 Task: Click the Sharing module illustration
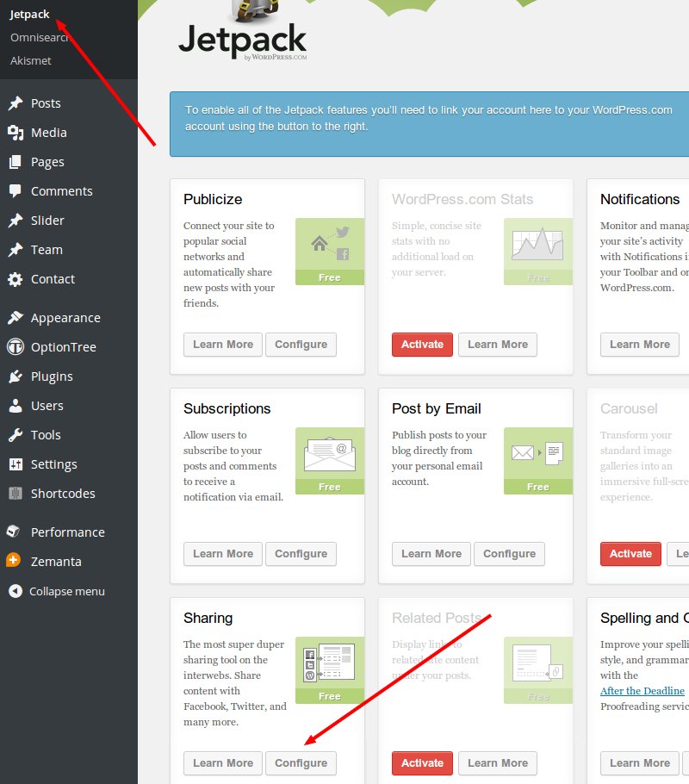point(330,669)
